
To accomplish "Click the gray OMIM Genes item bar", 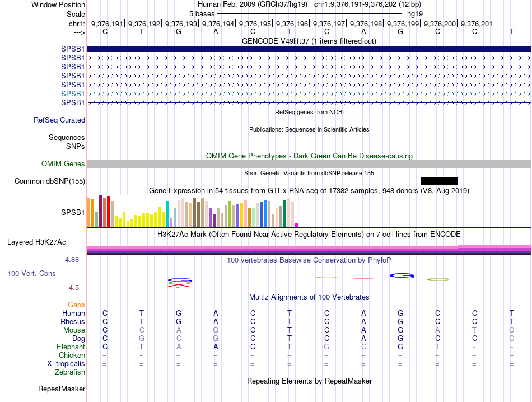I will click(309, 164).
